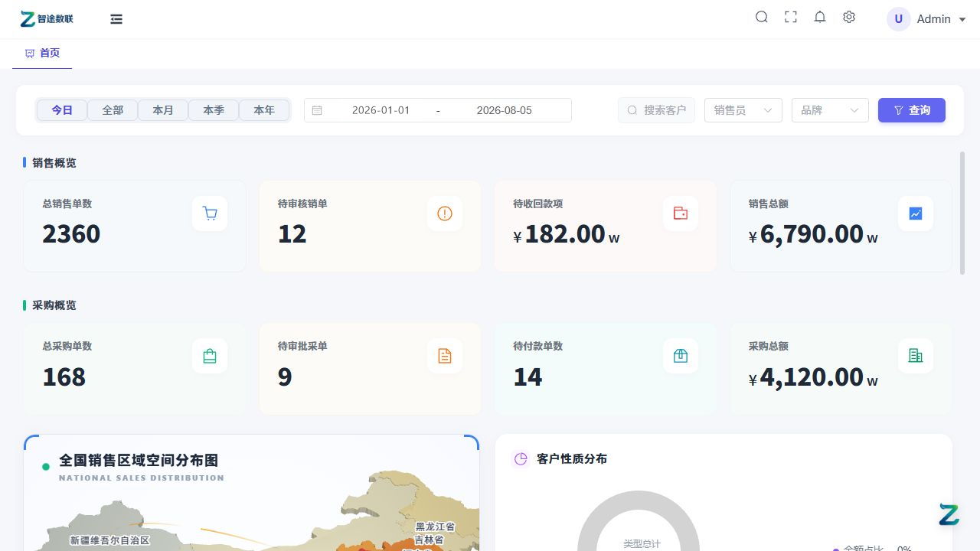Open settings gear icon

pyautogui.click(x=849, y=17)
